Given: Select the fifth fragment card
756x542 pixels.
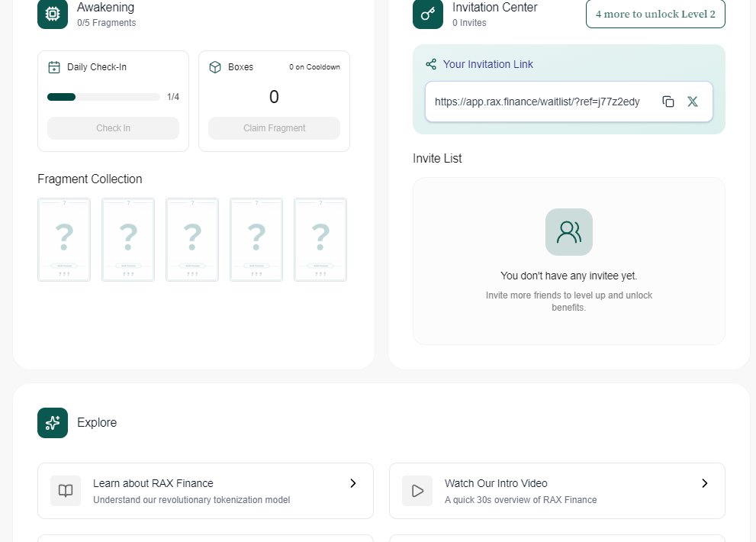Looking at the screenshot, I should [320, 240].
